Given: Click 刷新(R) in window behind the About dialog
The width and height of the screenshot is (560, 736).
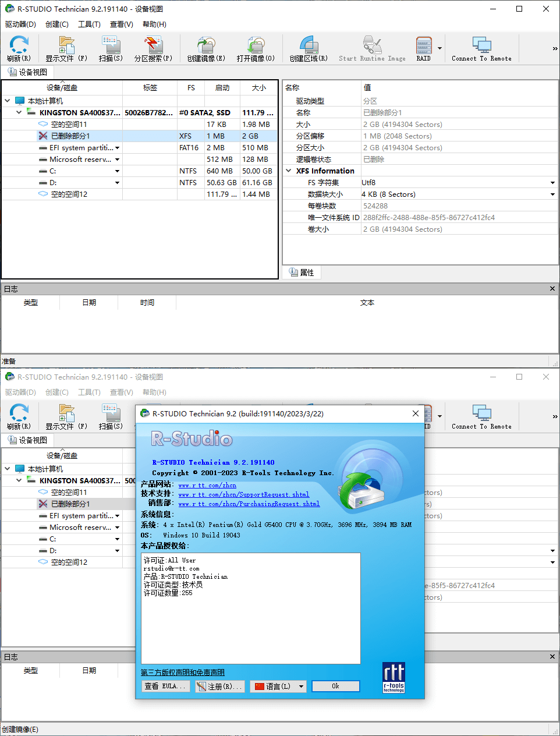Looking at the screenshot, I should 19,416.
